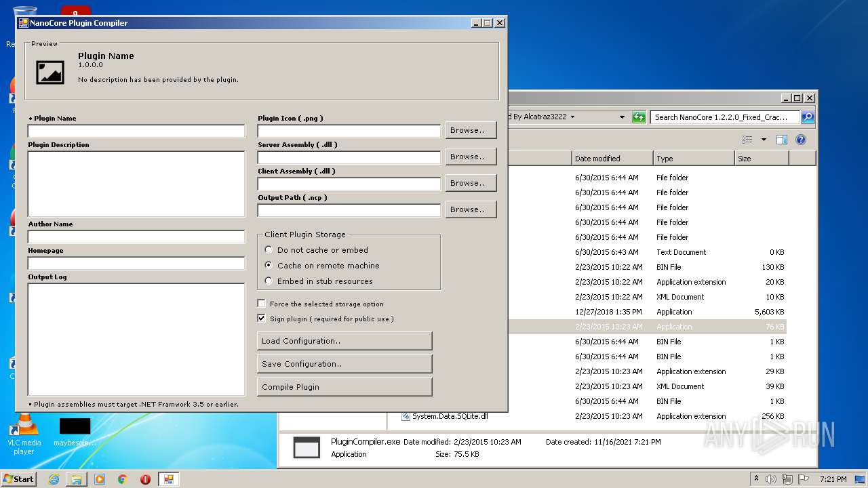Browse for Plugin Icon png file

[471, 130]
